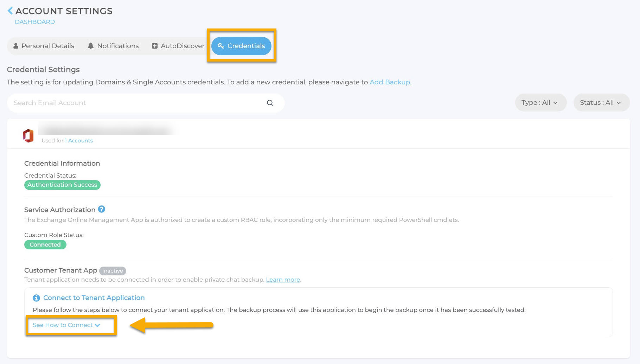The height and width of the screenshot is (364, 640).
Task: Click the Service Authorization help icon
Action: pyautogui.click(x=101, y=209)
